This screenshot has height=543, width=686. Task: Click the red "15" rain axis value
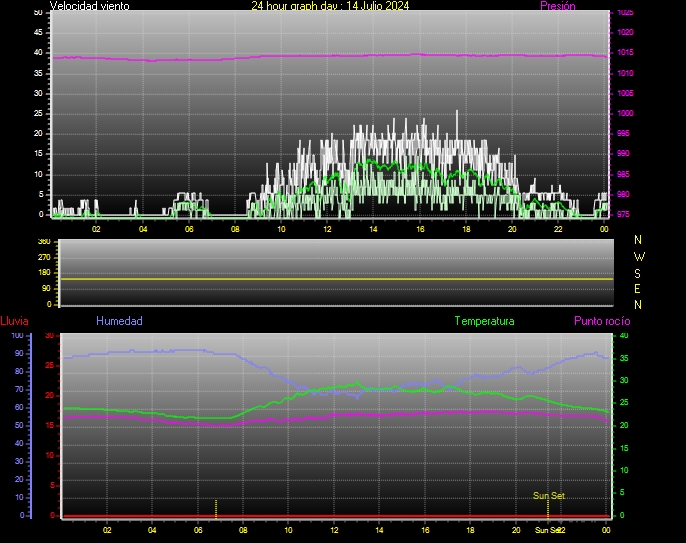pyautogui.click(x=49, y=425)
